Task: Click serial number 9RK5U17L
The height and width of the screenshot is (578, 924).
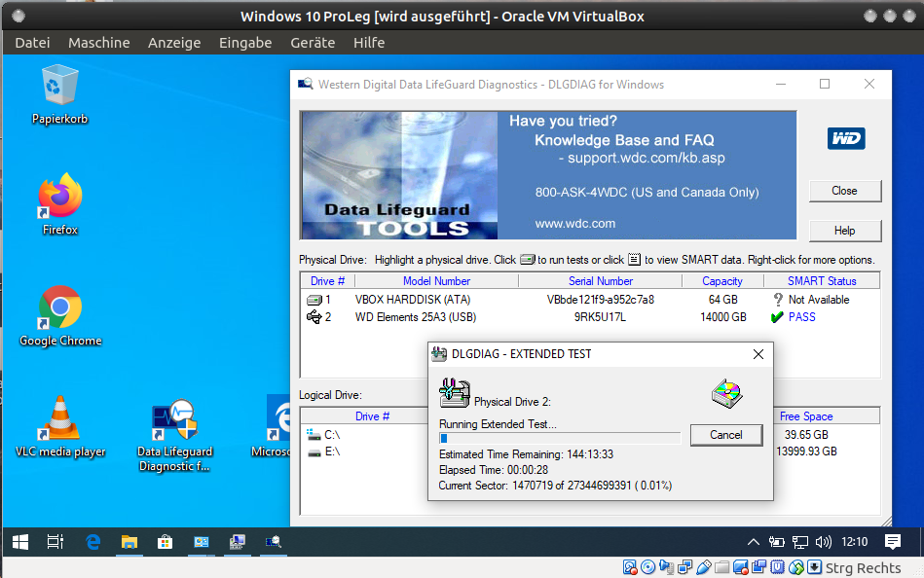Action: pyautogui.click(x=600, y=317)
